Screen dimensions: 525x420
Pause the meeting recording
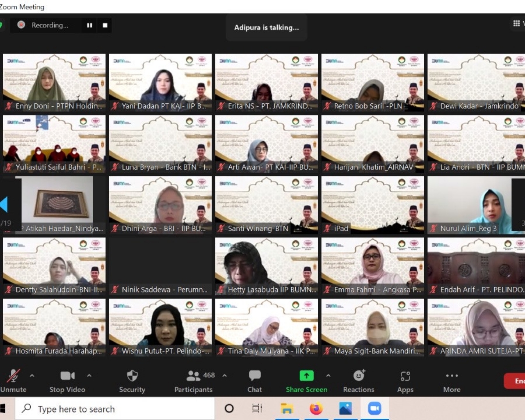(x=89, y=25)
